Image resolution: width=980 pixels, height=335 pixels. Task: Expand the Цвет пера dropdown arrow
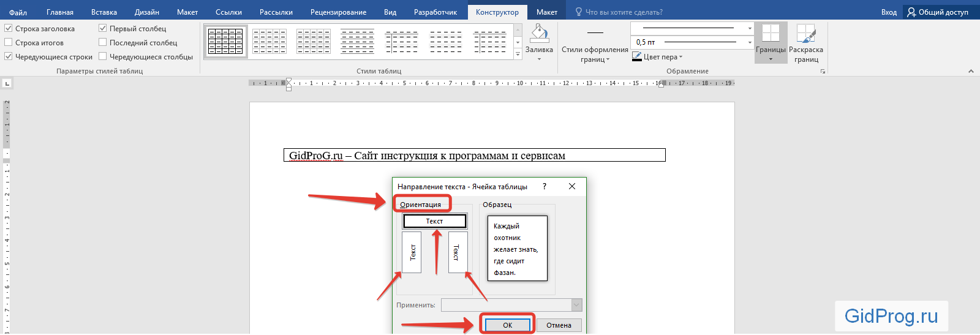(x=680, y=57)
